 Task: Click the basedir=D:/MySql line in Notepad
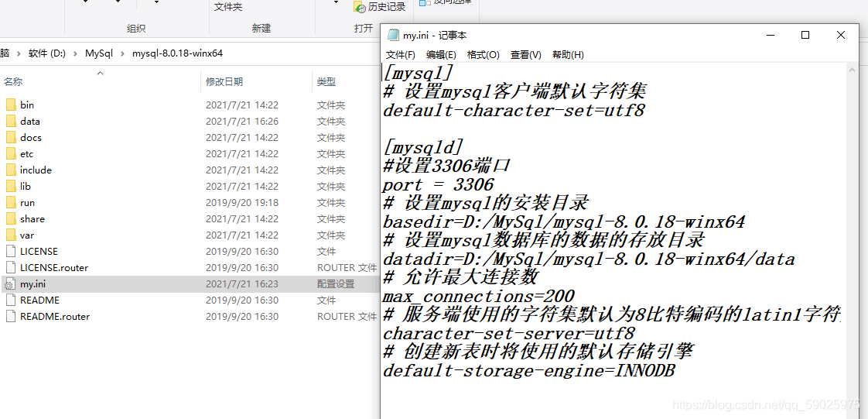[563, 222]
